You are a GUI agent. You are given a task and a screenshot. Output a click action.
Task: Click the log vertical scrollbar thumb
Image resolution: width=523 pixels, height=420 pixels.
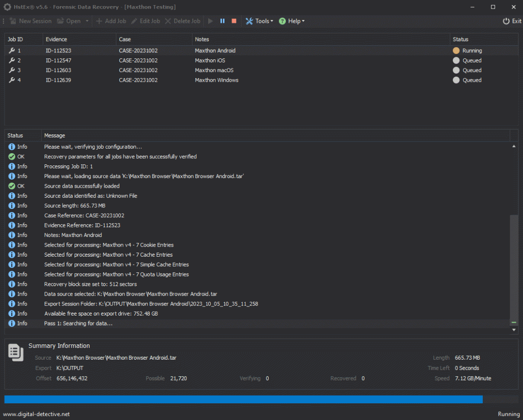pyautogui.click(x=514, y=270)
